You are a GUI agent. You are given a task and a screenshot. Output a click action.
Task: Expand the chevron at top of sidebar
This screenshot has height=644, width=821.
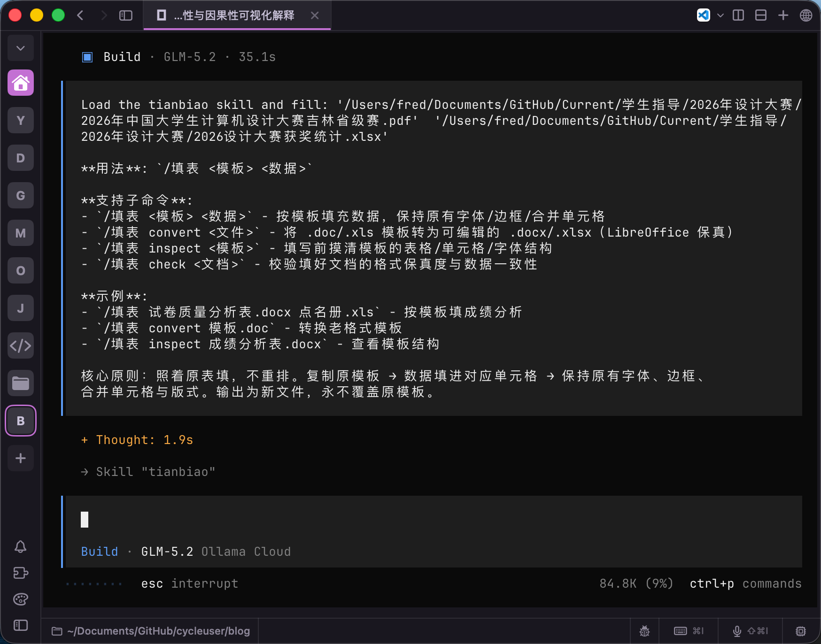coord(21,48)
